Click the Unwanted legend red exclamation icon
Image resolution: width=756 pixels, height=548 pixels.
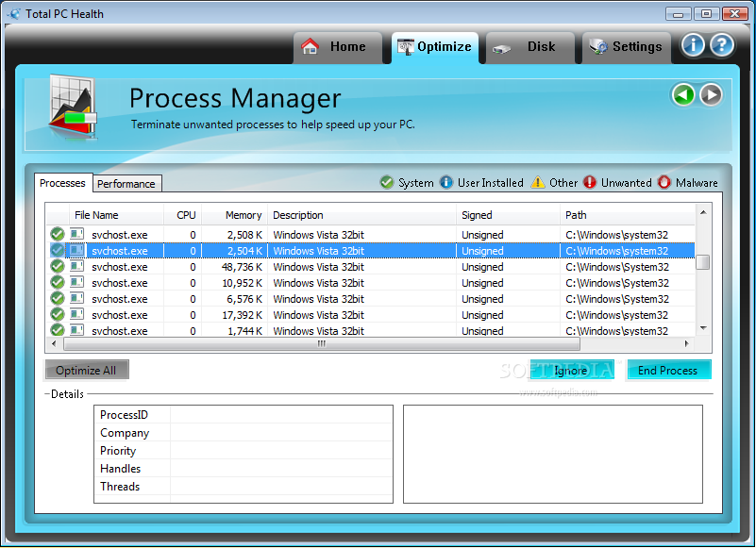(x=590, y=182)
